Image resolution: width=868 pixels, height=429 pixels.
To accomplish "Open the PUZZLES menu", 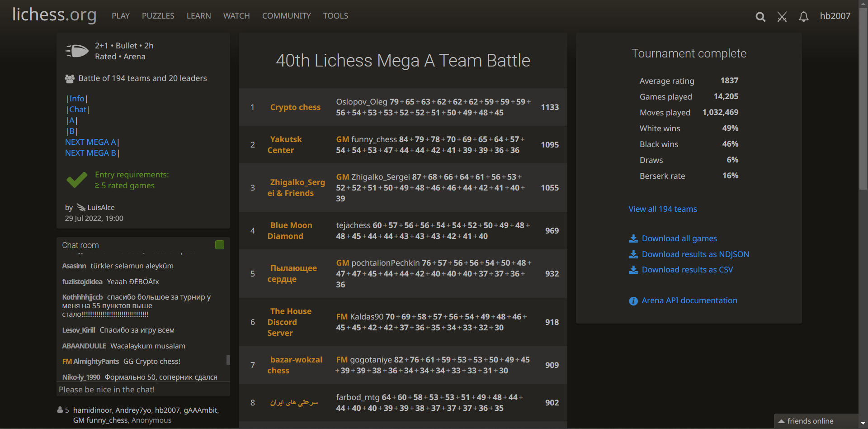I will 158,16.
